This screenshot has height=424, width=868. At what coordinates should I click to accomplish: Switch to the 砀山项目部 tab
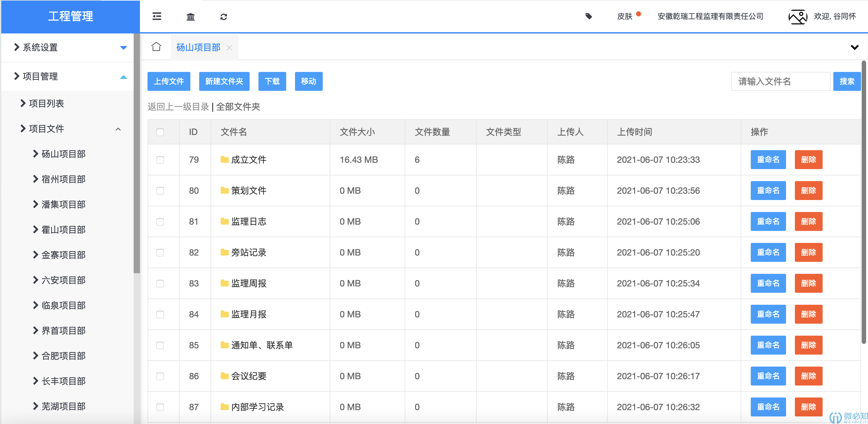pyautogui.click(x=199, y=47)
